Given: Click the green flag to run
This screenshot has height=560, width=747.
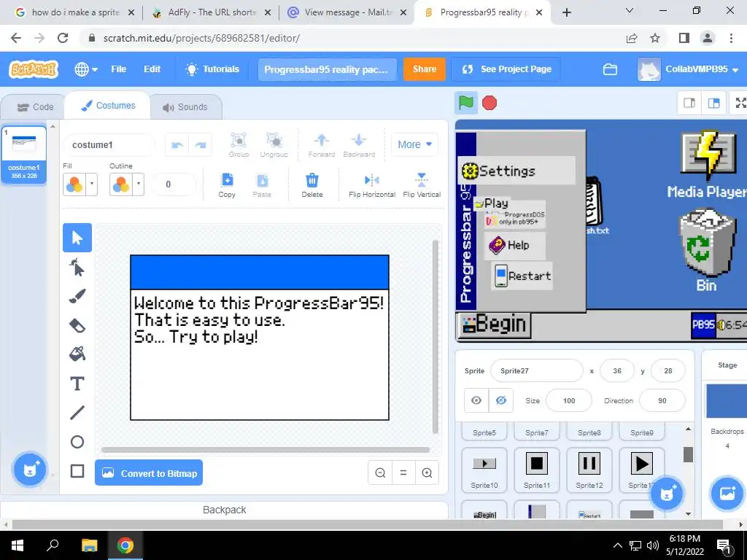Looking at the screenshot, I should (x=466, y=102).
